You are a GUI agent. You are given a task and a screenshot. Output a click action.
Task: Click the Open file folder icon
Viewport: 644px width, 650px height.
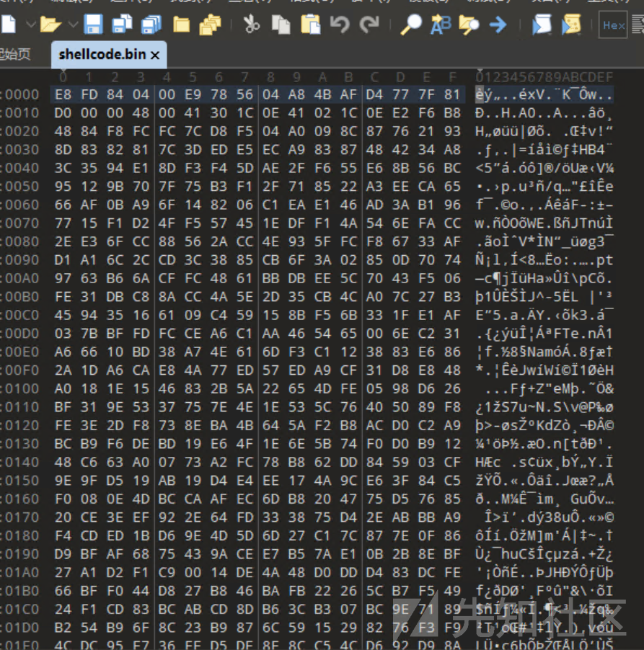click(50, 25)
